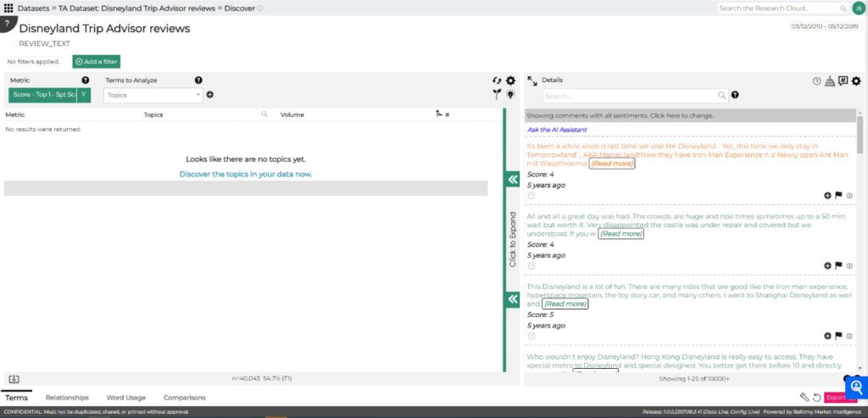Screen dimensions: 868x418
Task: Flag the first review comment
Action: pyautogui.click(x=838, y=195)
